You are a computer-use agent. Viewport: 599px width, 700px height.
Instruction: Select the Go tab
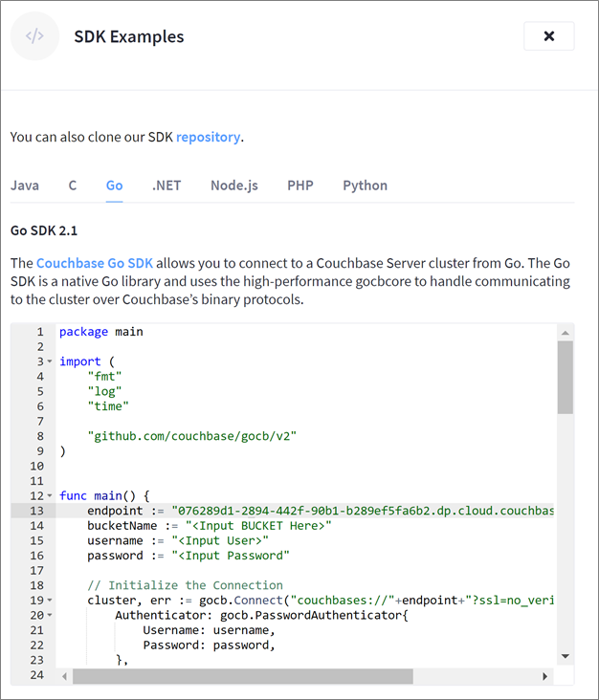115,186
